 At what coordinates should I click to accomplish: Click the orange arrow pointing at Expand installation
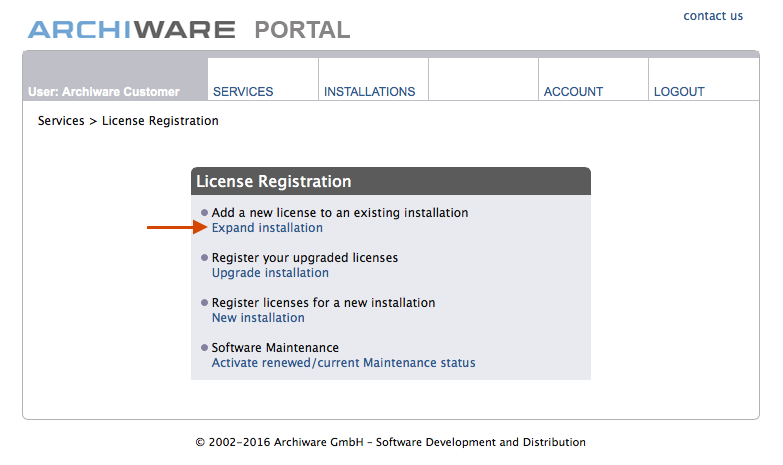[x=175, y=228]
